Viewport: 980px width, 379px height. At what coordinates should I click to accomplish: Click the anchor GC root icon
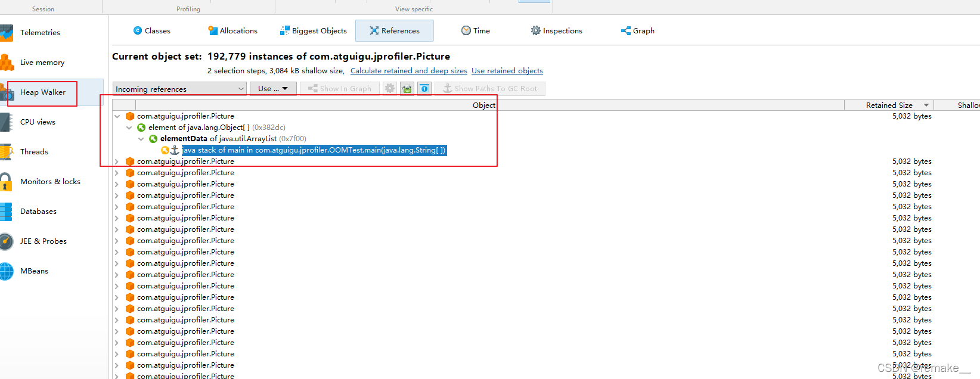(175, 150)
